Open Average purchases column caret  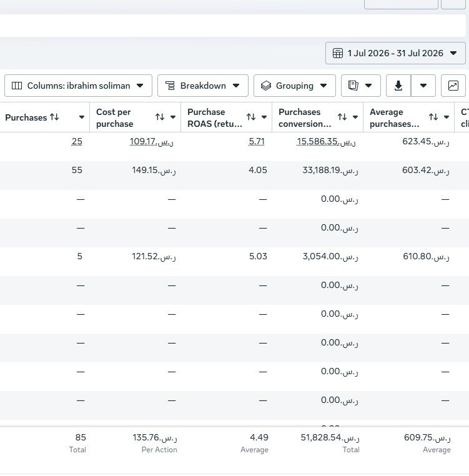coord(447,117)
